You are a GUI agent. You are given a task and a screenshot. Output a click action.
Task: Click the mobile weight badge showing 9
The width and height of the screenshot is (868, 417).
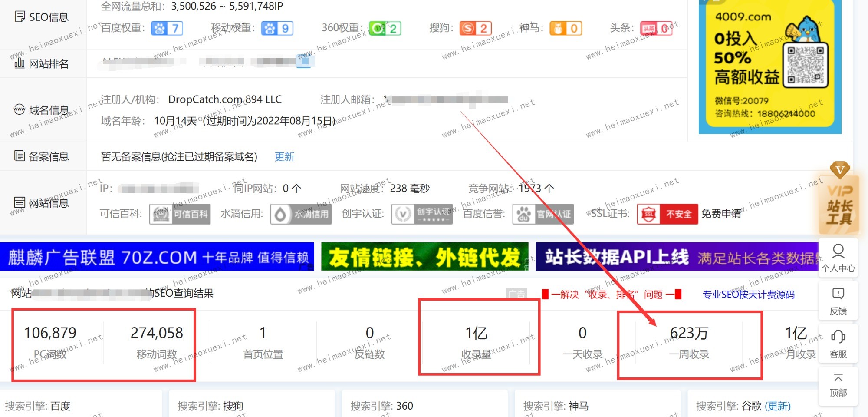point(277,29)
